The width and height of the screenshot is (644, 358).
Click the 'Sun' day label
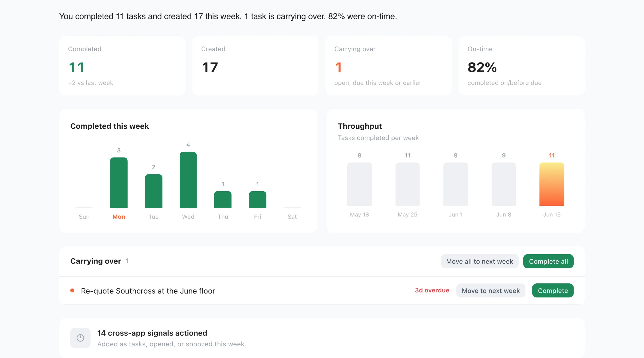84,217
